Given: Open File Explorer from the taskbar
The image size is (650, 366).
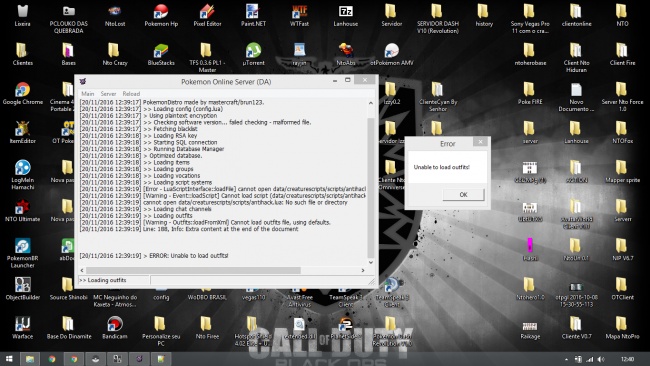Looking at the screenshot, I should click(x=29, y=359).
